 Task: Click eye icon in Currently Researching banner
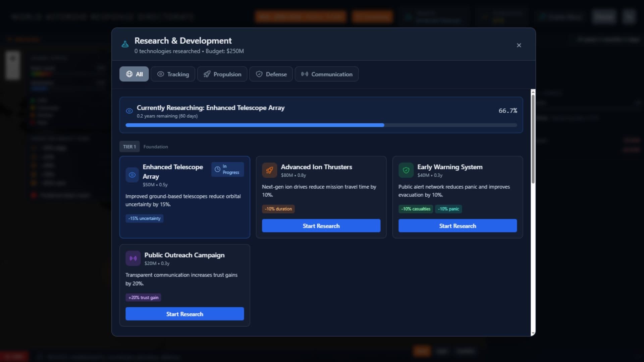129,111
